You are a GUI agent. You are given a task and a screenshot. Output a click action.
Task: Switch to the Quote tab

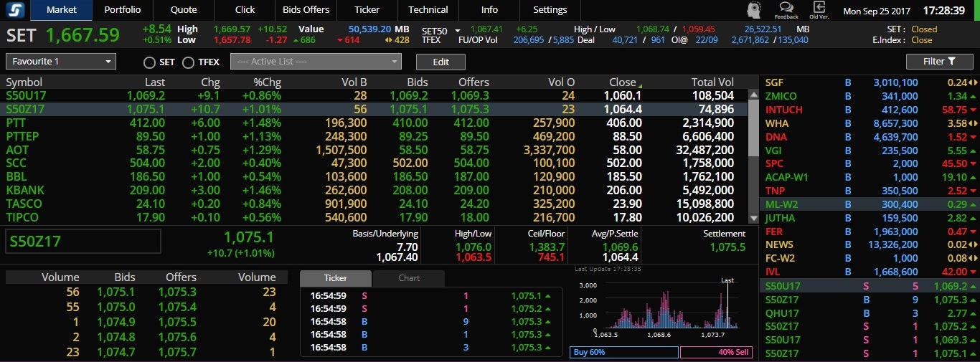click(184, 10)
